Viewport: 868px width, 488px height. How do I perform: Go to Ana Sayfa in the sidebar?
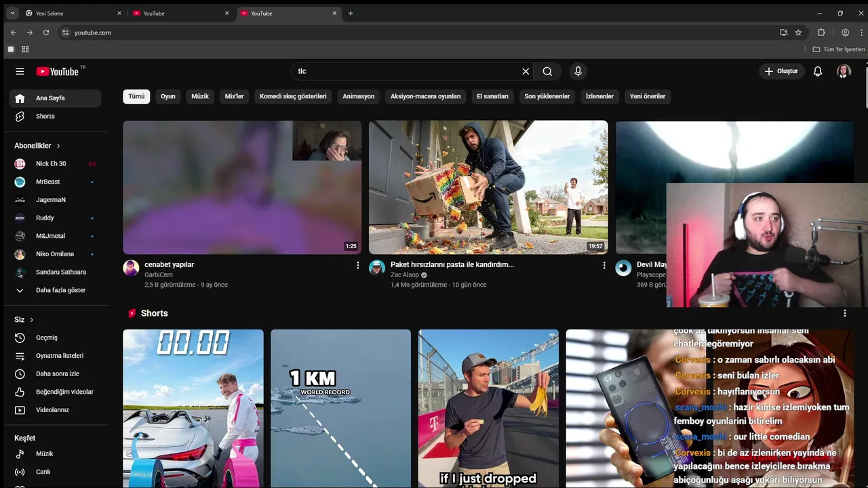[55, 98]
